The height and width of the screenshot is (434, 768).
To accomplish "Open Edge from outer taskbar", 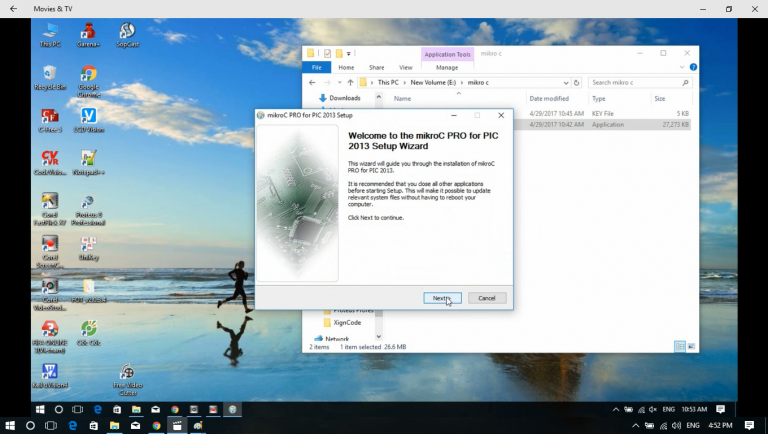I will (72, 426).
